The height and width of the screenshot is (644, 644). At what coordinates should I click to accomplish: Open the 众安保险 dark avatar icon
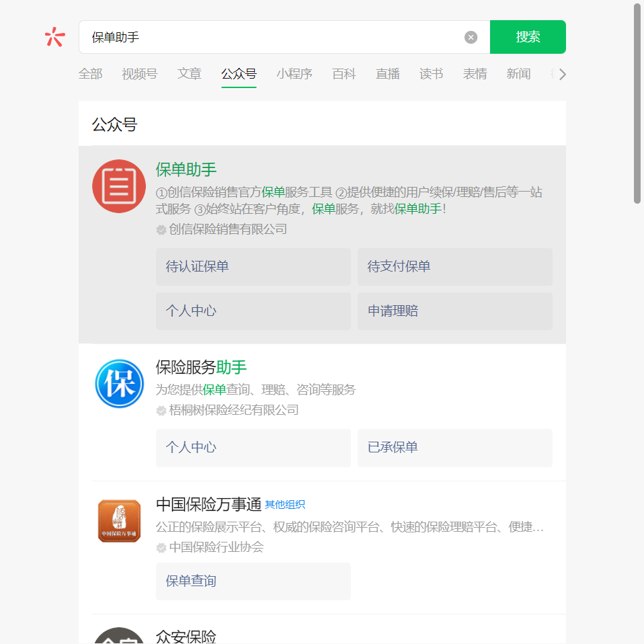(119, 635)
